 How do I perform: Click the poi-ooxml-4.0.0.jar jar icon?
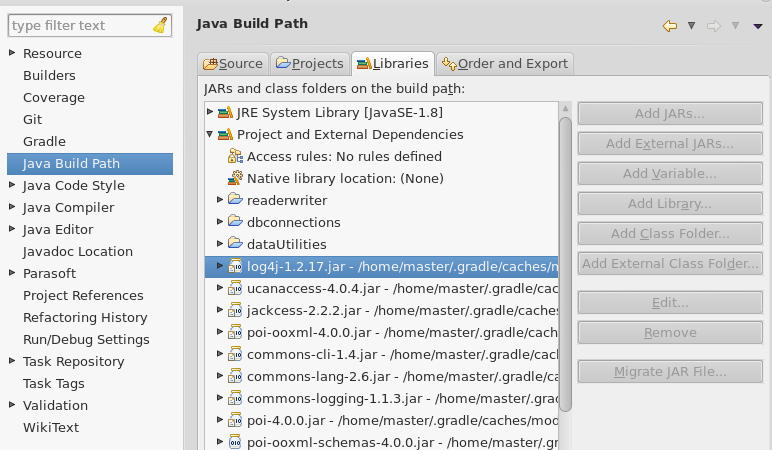click(x=235, y=332)
